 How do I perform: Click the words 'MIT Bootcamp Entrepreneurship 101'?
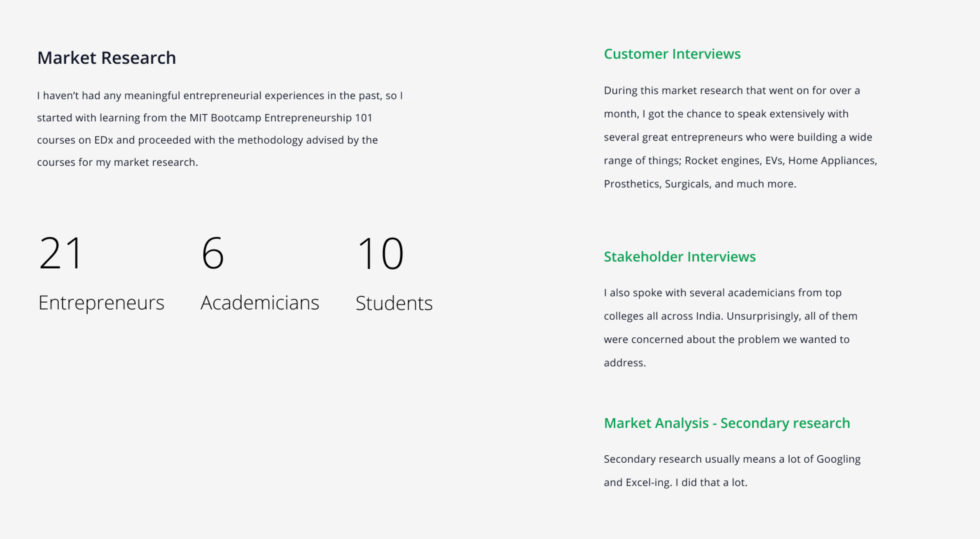(281, 118)
